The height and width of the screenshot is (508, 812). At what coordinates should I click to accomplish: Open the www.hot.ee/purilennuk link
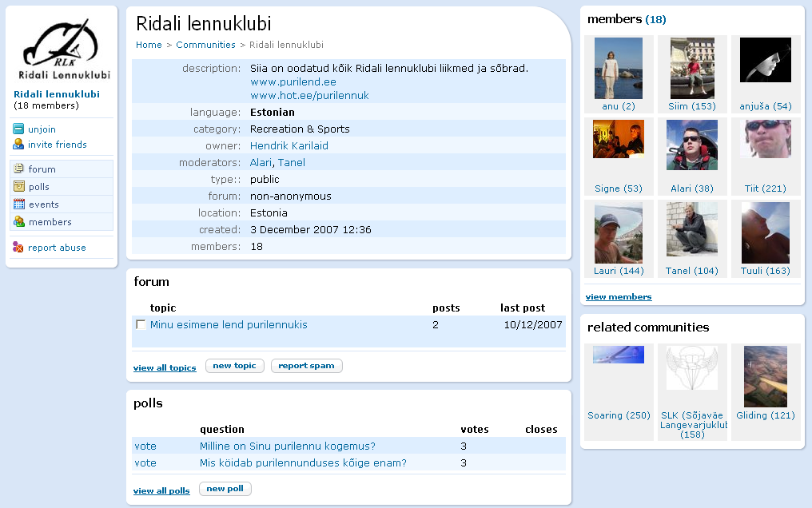click(309, 95)
